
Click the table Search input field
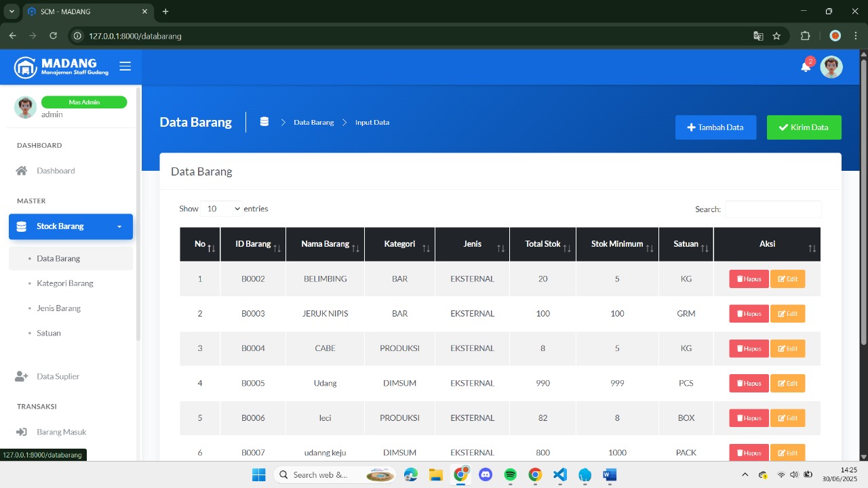coord(772,209)
